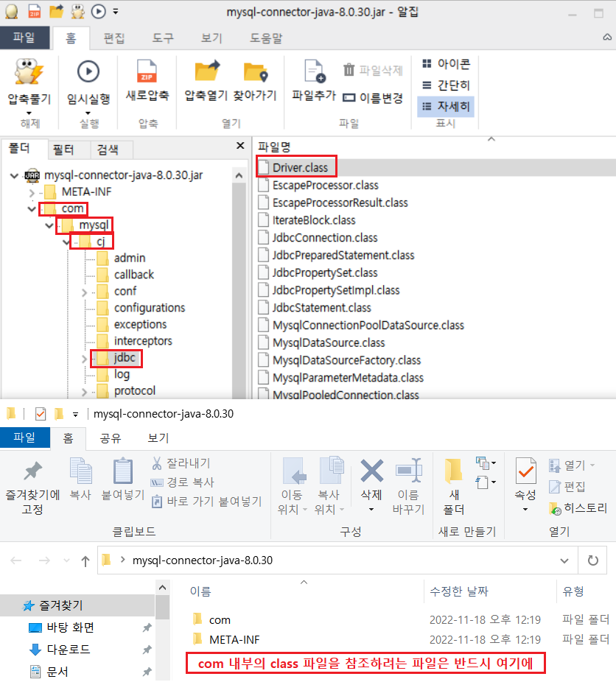This screenshot has height=682, width=616.
Task: Switch to 간단히 list view
Action: point(446,85)
